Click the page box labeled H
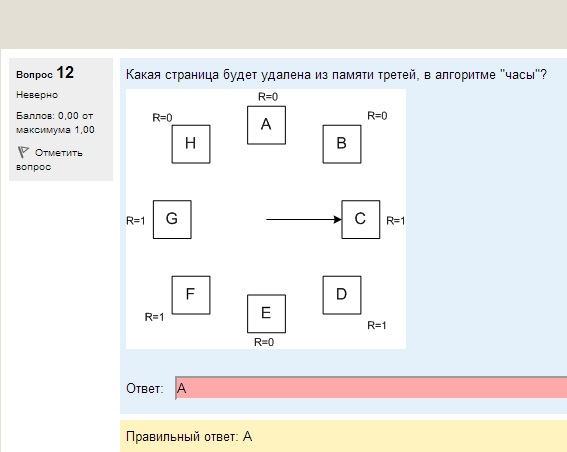 (x=191, y=144)
